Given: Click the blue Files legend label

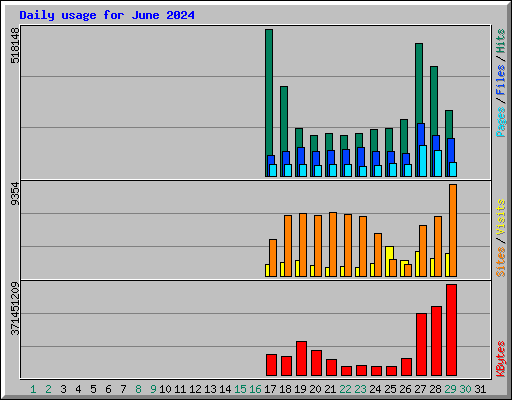Looking at the screenshot, I should (501, 80).
